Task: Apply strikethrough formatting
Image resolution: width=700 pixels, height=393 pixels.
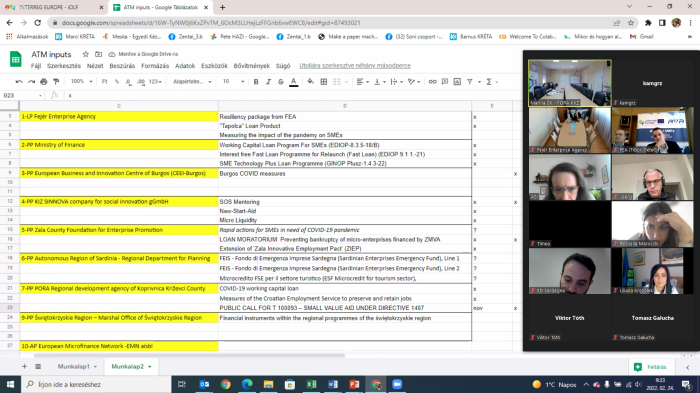Action: pos(281,82)
